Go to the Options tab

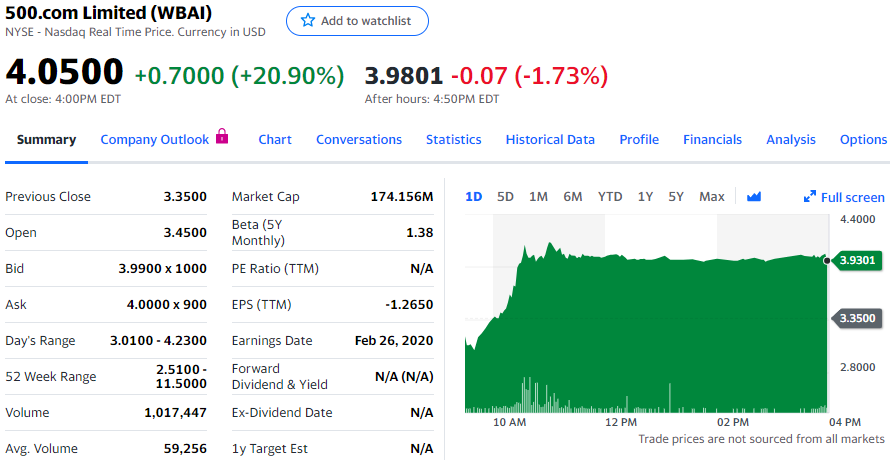coord(863,140)
